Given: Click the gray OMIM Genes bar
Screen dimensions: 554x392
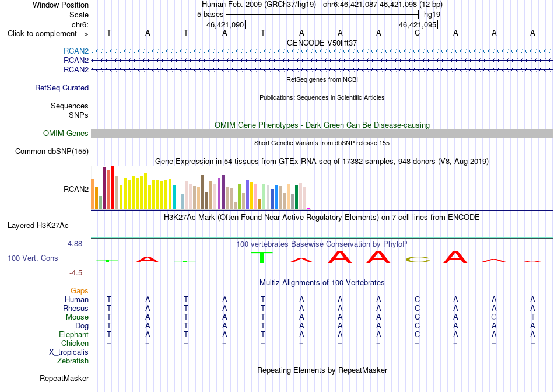Looking at the screenshot, I should (322, 133).
